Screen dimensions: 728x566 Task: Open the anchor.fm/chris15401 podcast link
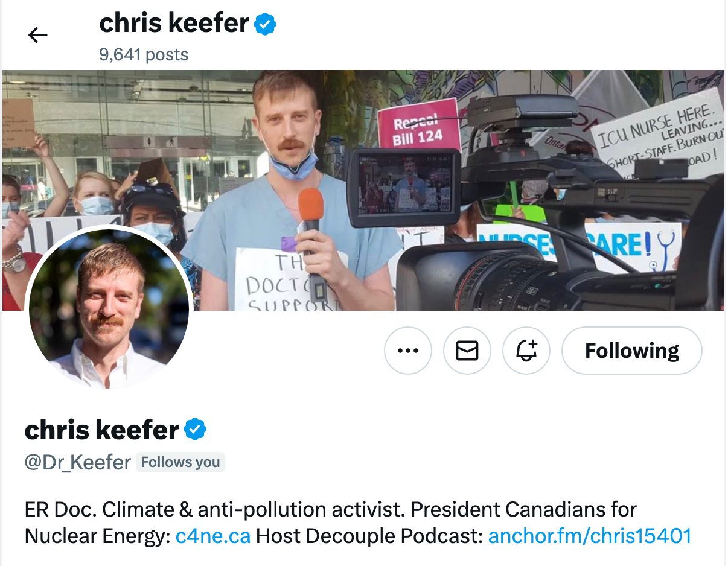pos(589,536)
